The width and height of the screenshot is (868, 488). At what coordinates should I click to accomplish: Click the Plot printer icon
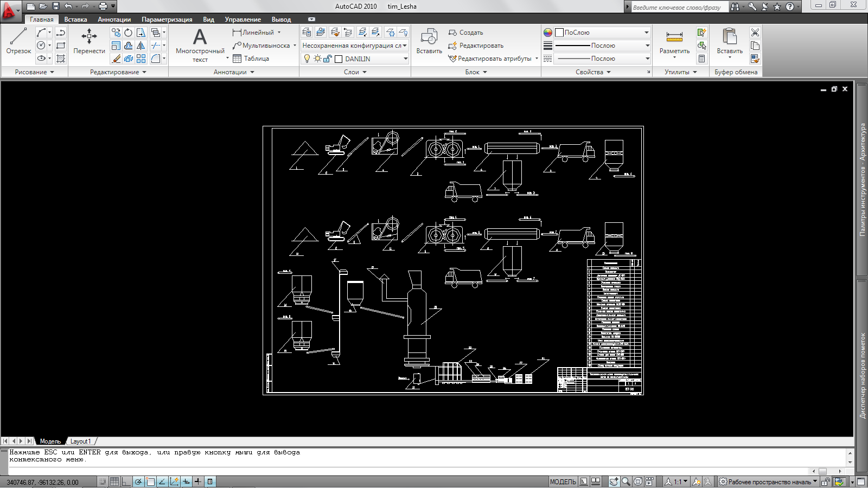(x=103, y=7)
